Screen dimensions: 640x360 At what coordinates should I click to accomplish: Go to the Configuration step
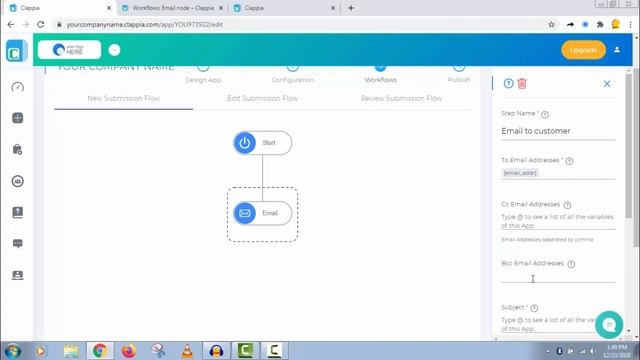(x=293, y=80)
